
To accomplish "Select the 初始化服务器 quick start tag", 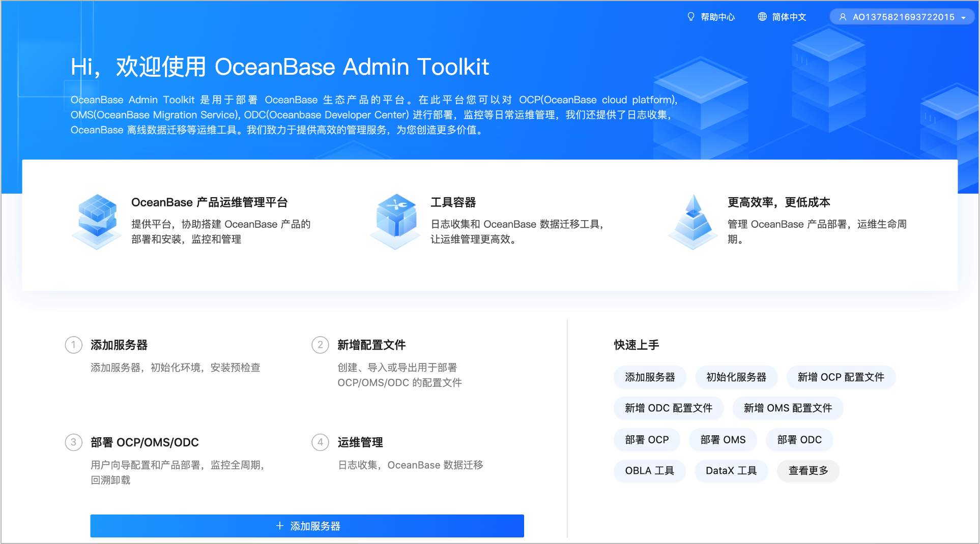I will coord(736,377).
